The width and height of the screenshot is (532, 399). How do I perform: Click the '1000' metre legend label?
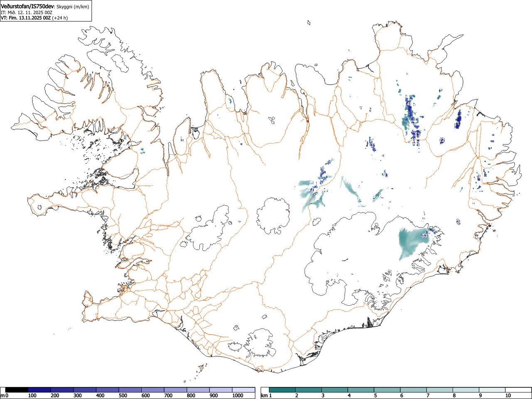pyautogui.click(x=238, y=396)
